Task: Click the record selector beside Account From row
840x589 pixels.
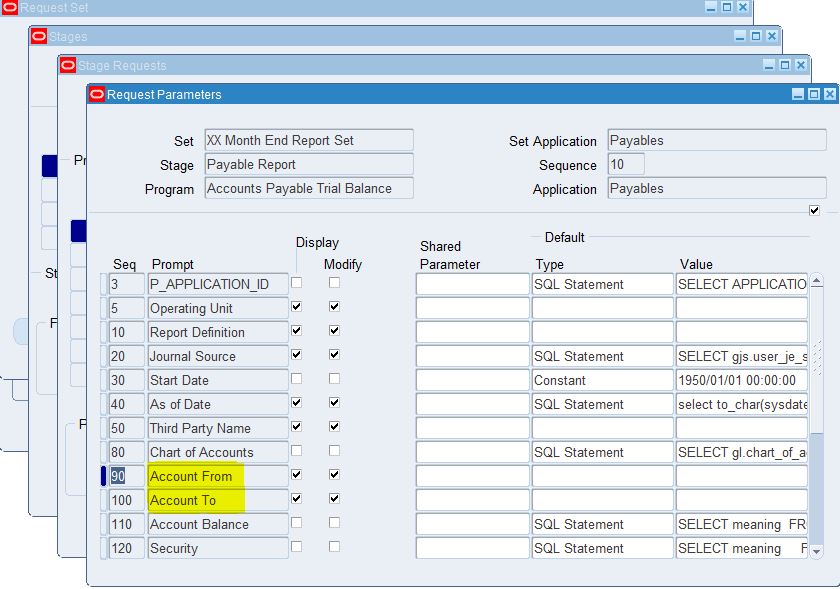Action: point(104,476)
